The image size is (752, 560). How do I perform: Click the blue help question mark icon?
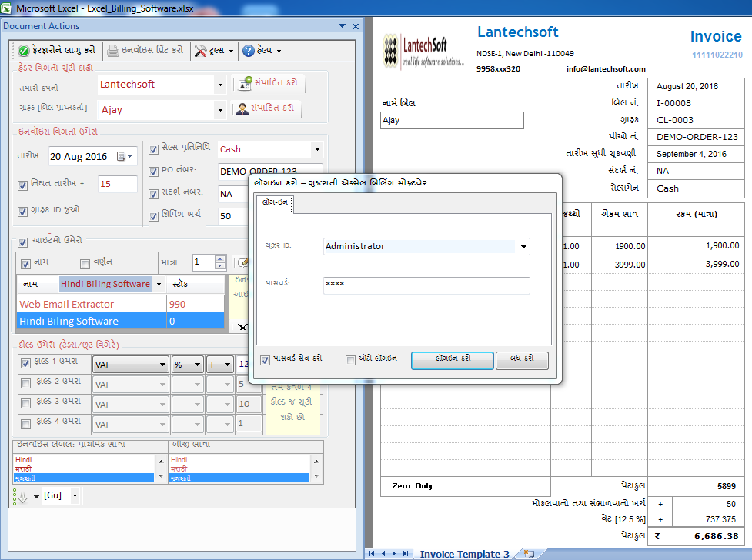[249, 50]
